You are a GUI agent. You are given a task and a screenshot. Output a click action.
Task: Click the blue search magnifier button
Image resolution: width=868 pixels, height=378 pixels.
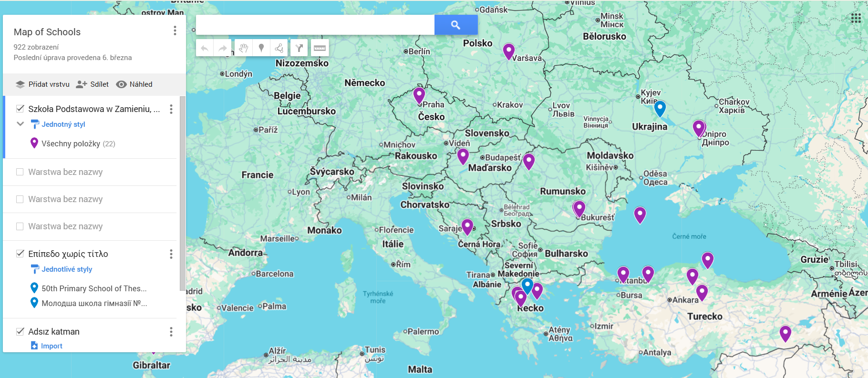(455, 25)
